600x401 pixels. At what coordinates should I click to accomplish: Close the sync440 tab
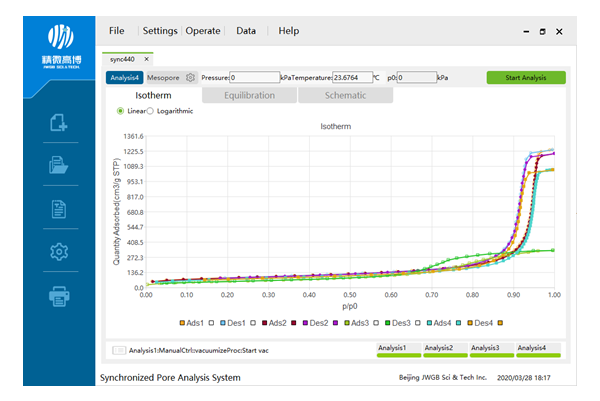tap(146, 60)
